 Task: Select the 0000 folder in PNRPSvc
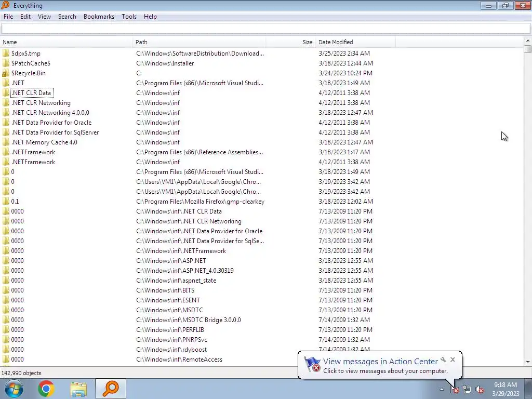(17, 339)
